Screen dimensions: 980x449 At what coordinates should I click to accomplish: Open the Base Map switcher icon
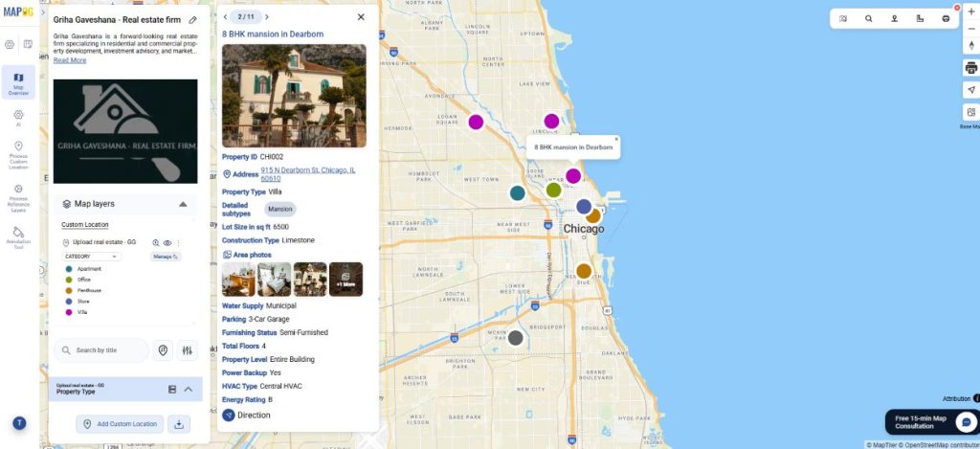(971, 113)
